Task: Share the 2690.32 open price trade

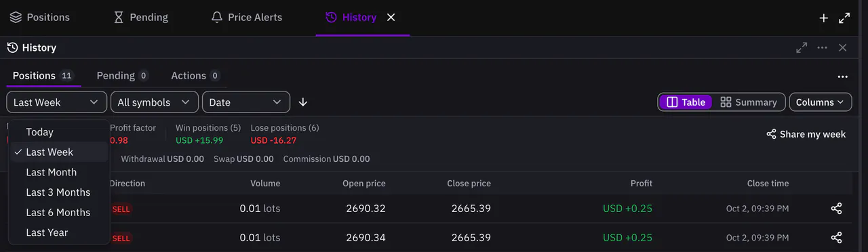Action: (836, 209)
